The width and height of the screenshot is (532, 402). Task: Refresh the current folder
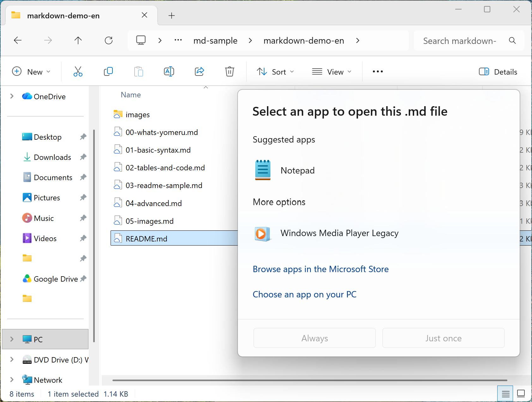point(108,40)
